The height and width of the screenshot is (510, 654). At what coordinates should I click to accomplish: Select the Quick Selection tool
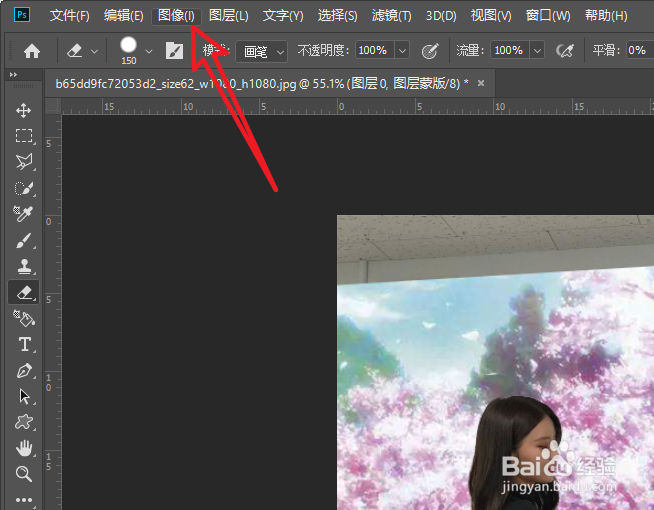tap(23, 188)
